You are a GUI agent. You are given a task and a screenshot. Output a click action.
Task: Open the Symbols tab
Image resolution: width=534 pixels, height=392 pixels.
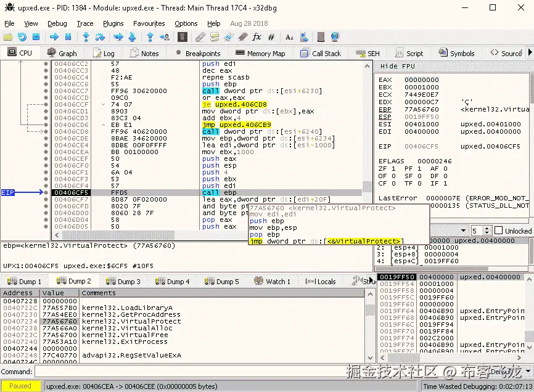tap(456, 54)
